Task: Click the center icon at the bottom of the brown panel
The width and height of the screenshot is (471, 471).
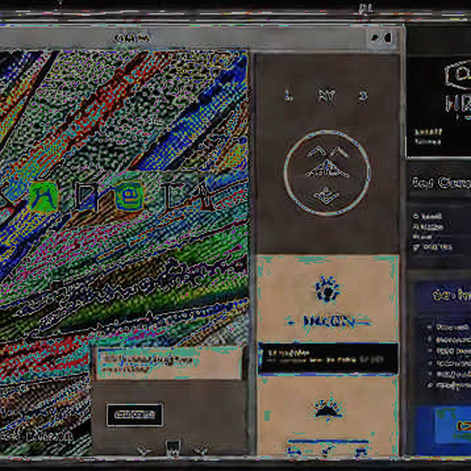Action: 173,447
